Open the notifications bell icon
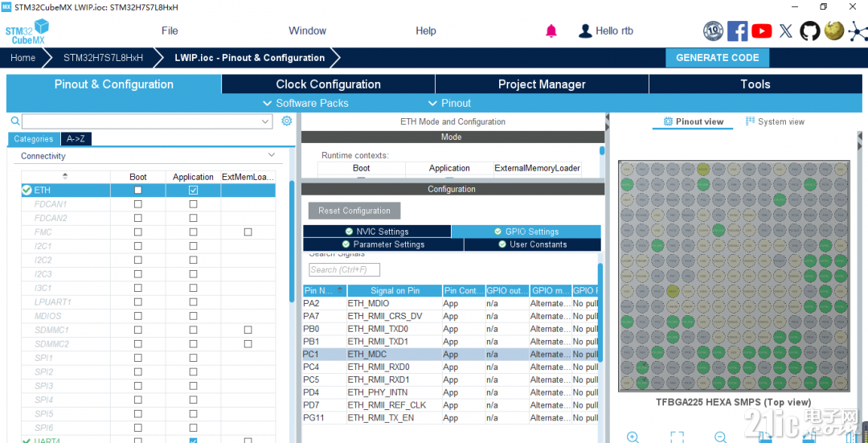Viewport: 868px width, 443px height. 551,31
